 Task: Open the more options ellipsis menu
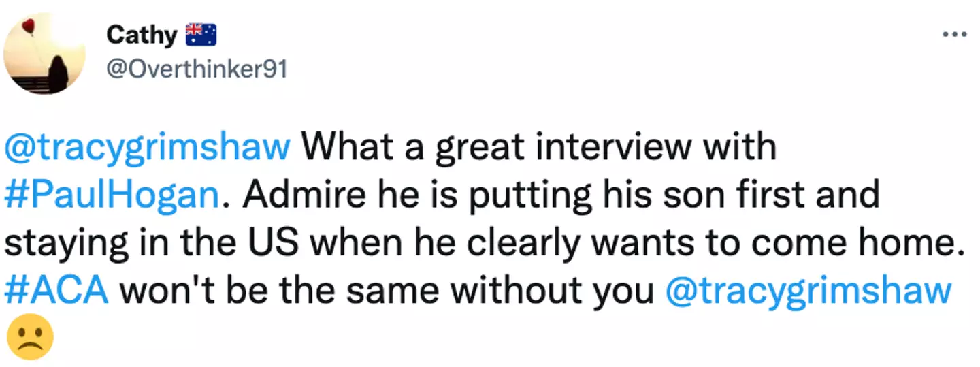(954, 34)
